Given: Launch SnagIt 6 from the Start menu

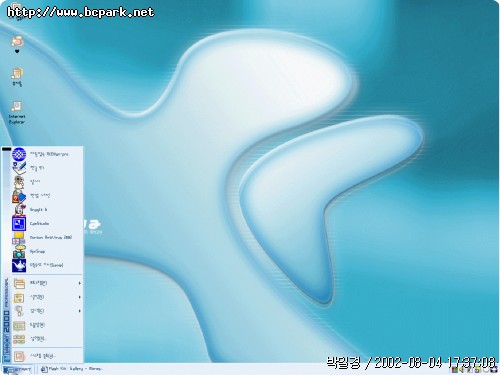Looking at the screenshot, I should point(47,210).
